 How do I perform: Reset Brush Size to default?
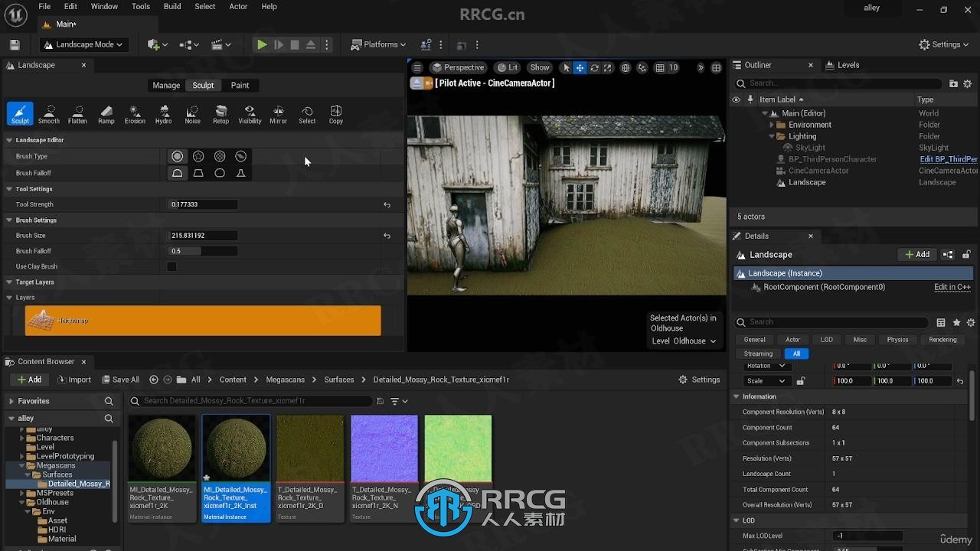[387, 236]
